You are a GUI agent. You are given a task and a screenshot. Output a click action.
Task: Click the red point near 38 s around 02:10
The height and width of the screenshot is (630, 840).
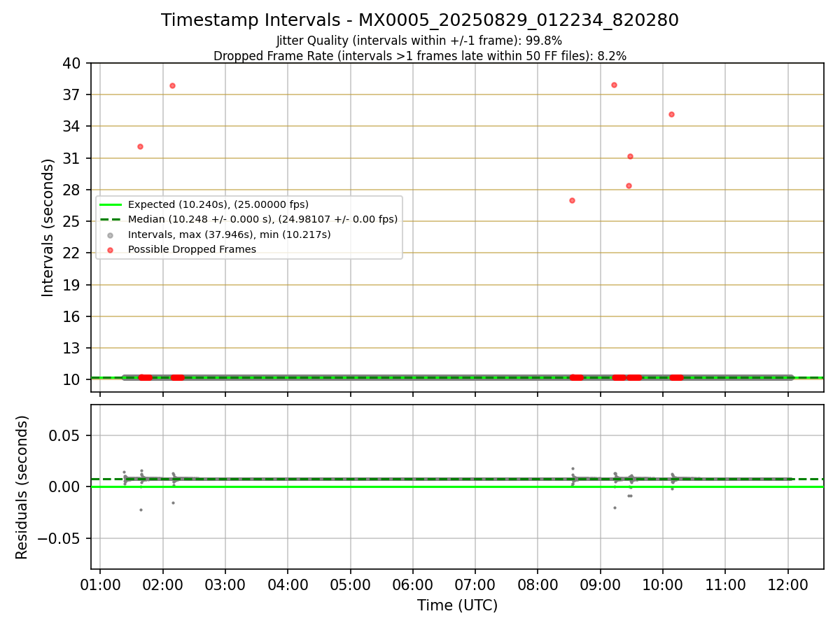172,85
